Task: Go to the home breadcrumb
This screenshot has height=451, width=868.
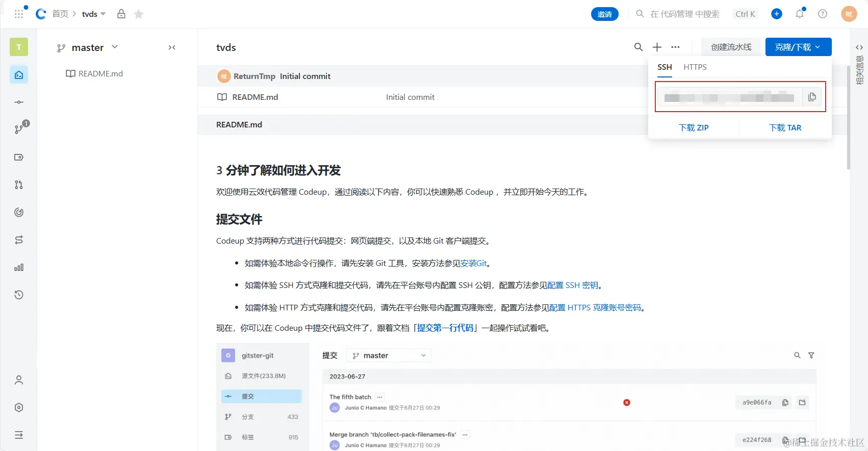Action: click(x=60, y=14)
